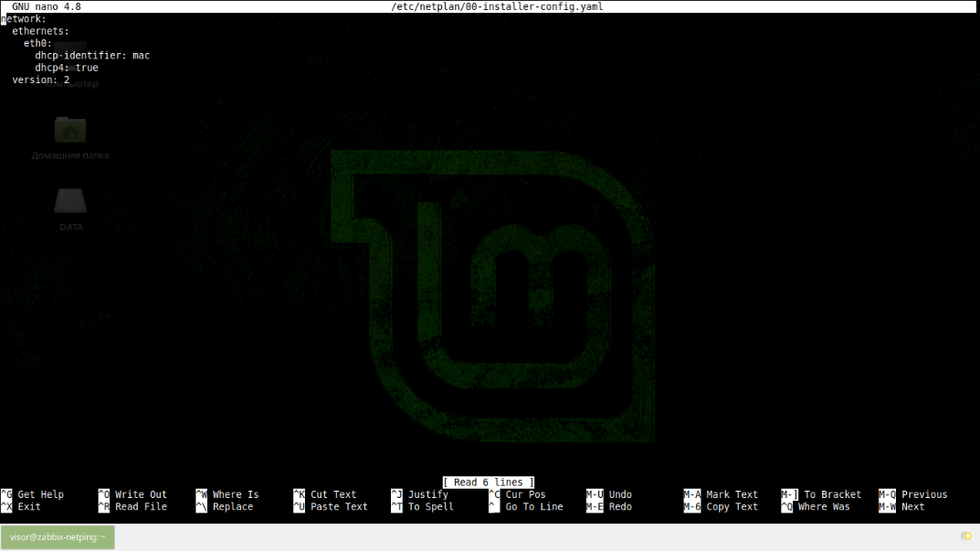Screen dimensions: 980x551
Task: Click the yellow tray icon in the taskbar
Action: click(x=965, y=536)
